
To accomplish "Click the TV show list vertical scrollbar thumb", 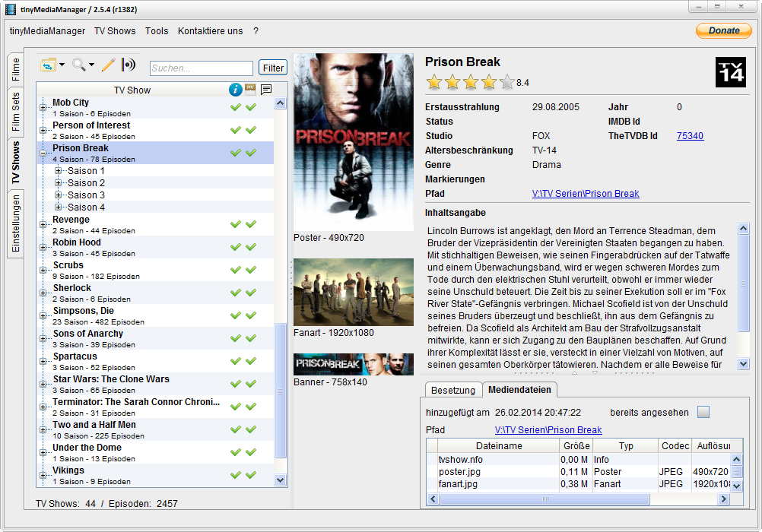I will pyautogui.click(x=281, y=391).
